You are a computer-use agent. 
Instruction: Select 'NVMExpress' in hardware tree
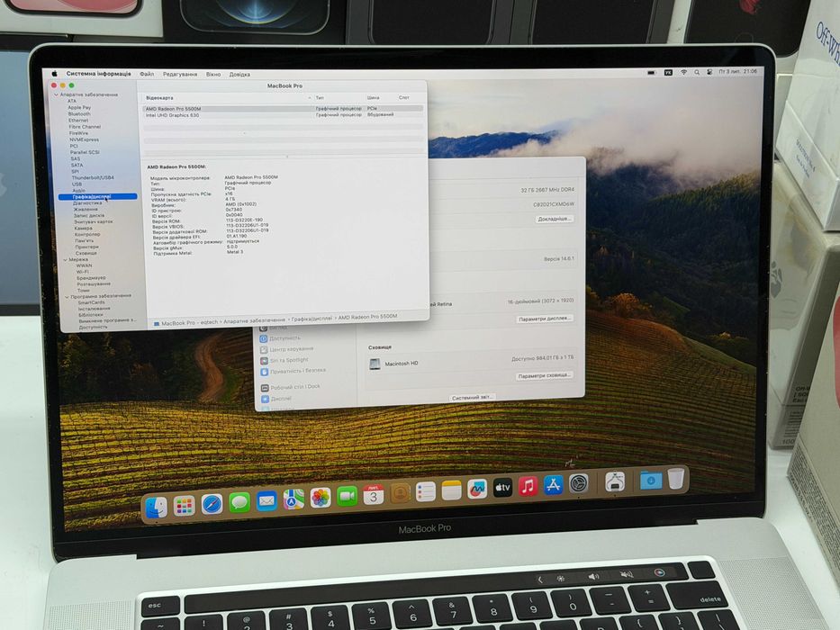click(84, 139)
